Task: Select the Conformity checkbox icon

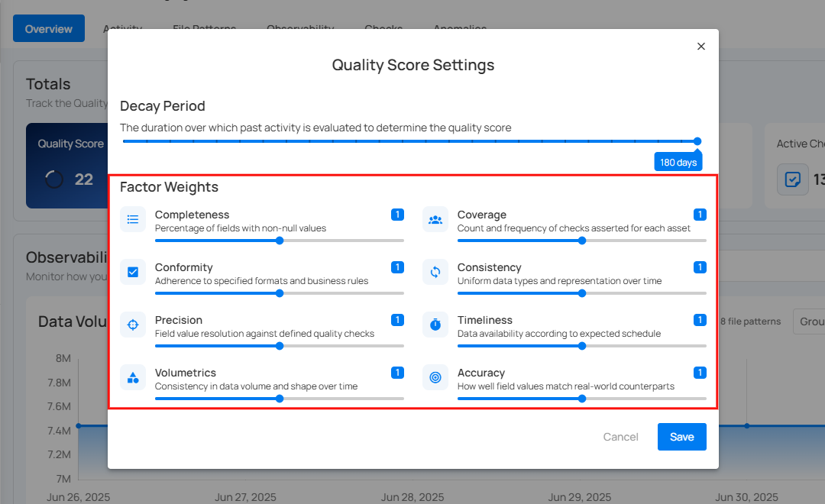Action: coord(133,272)
